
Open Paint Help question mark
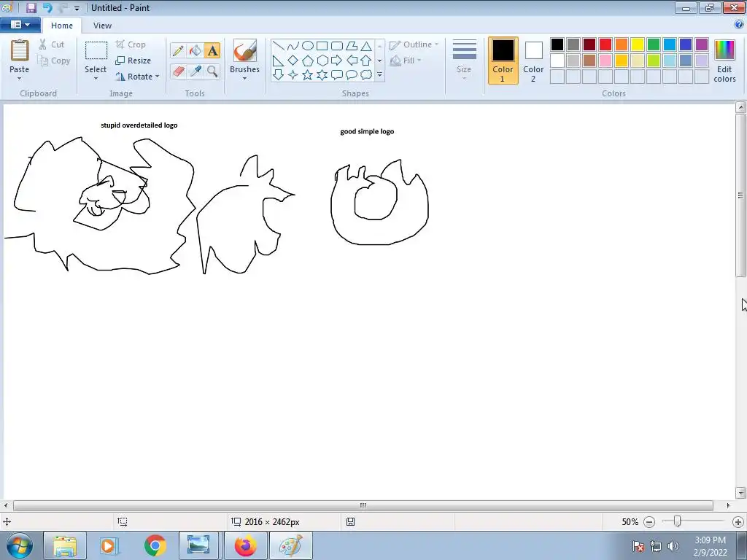tap(739, 24)
